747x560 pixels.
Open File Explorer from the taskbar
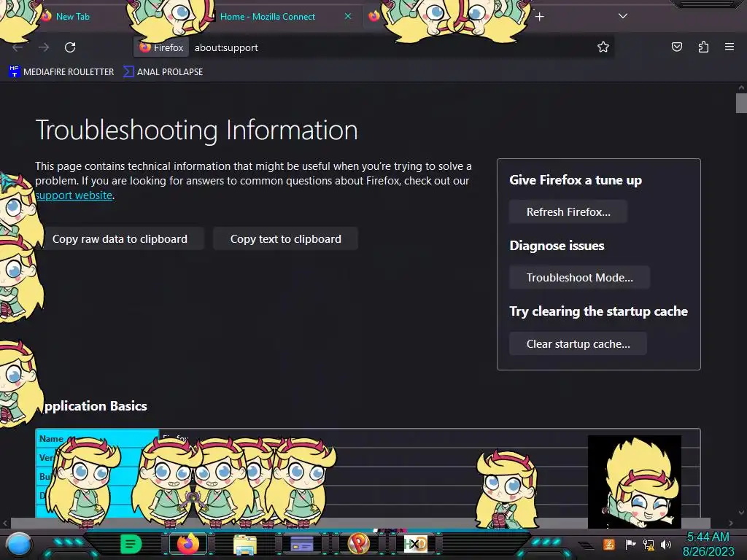[245, 544]
